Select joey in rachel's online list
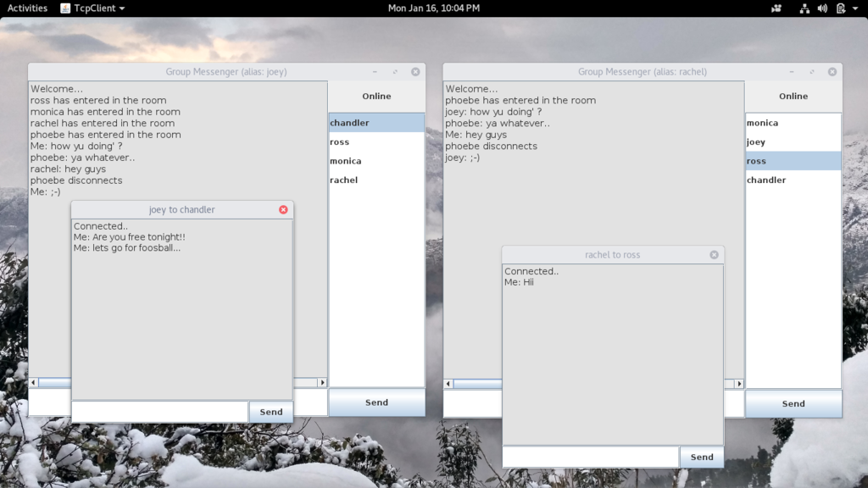 793,141
